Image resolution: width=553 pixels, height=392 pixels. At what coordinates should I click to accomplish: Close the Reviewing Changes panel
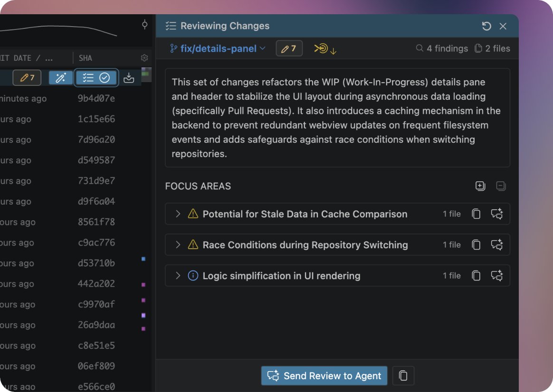click(503, 26)
